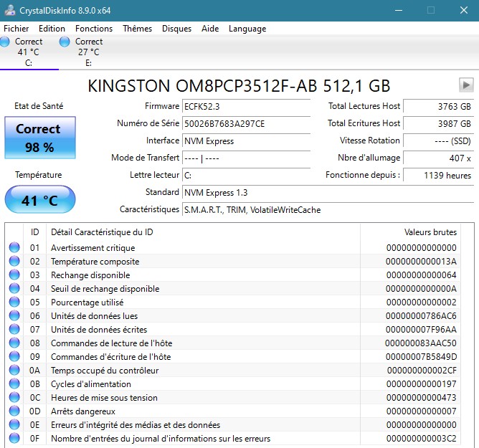The height and width of the screenshot is (448, 479).
Task: Click the ID column header
Action: pyautogui.click(x=35, y=232)
